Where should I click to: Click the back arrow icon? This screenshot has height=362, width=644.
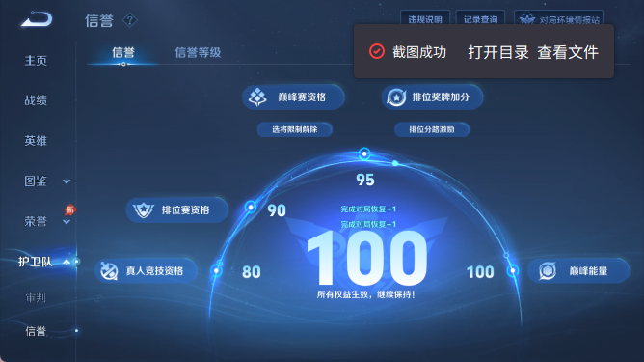click(37, 19)
